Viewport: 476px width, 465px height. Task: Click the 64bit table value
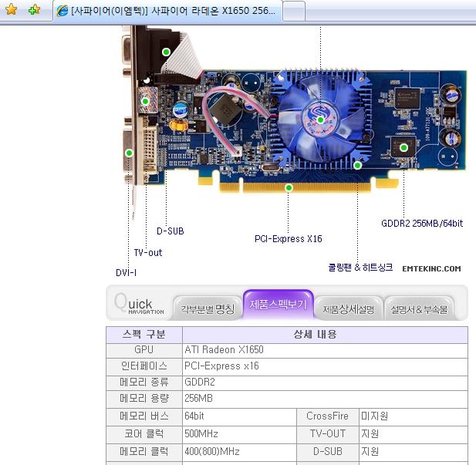tap(194, 416)
